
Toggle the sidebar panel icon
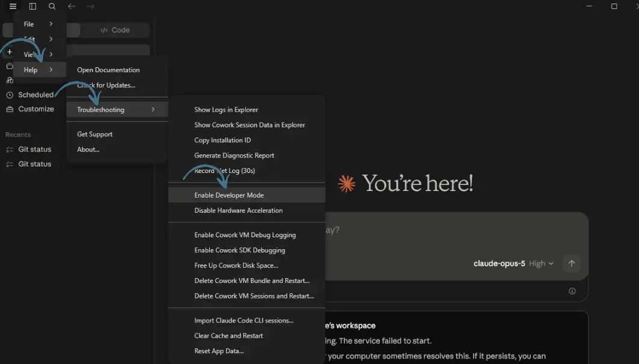(x=32, y=6)
